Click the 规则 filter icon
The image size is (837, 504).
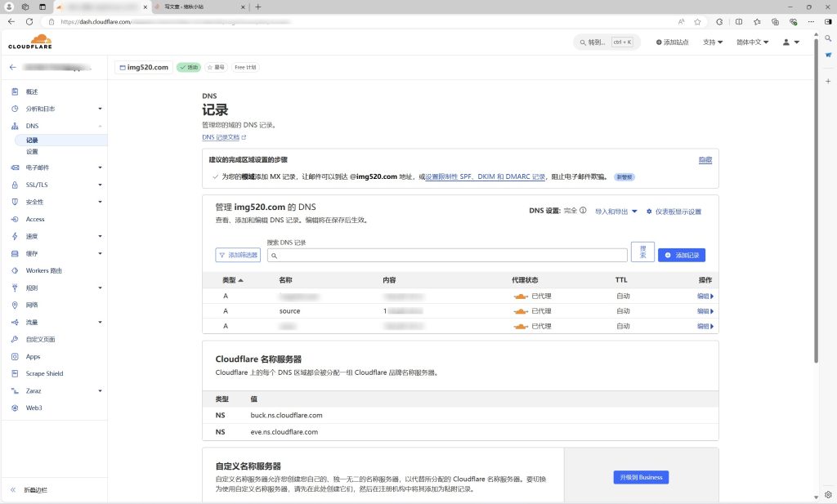point(15,288)
